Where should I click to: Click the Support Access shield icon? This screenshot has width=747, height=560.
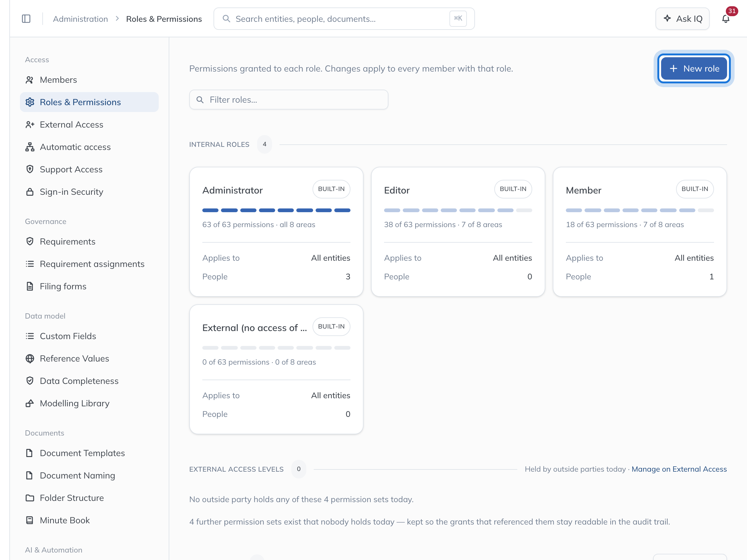[x=30, y=170]
